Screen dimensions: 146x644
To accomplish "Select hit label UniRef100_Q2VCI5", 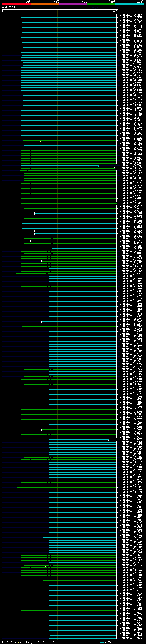I will [x=131, y=58].
